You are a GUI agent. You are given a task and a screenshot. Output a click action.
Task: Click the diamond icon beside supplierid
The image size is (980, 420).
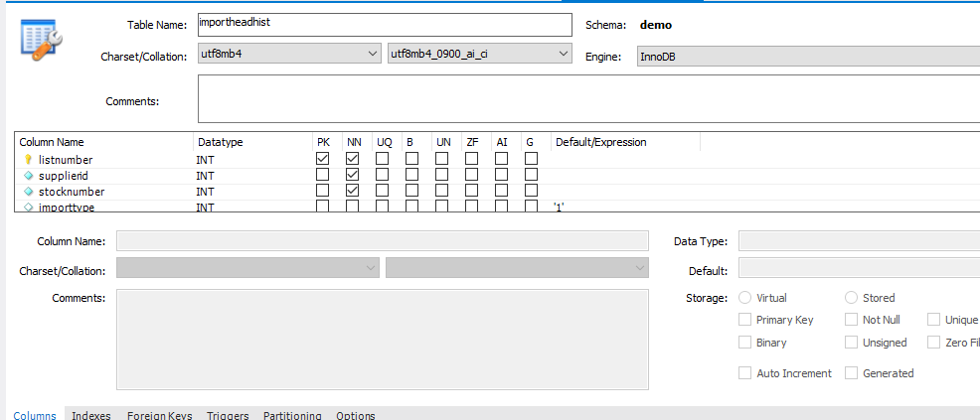pos(28,175)
